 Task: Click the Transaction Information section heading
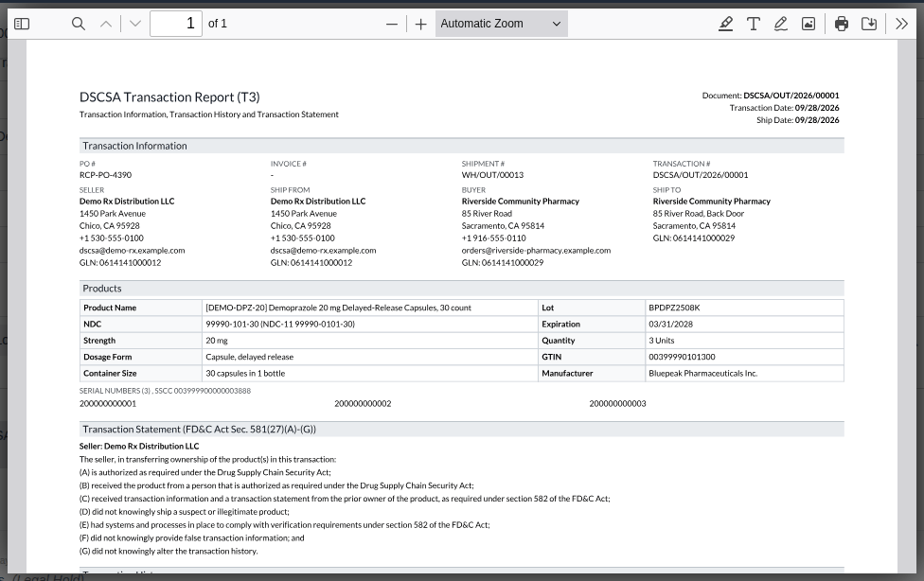tap(134, 146)
